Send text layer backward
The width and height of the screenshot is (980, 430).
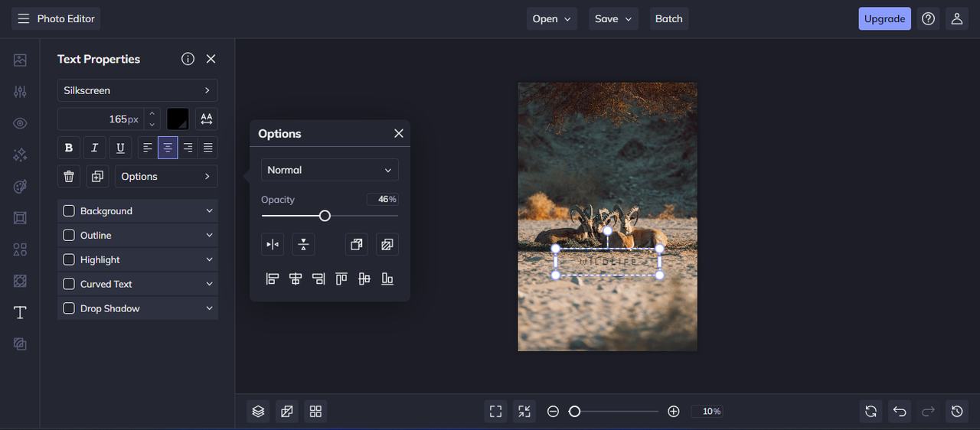coord(387,245)
